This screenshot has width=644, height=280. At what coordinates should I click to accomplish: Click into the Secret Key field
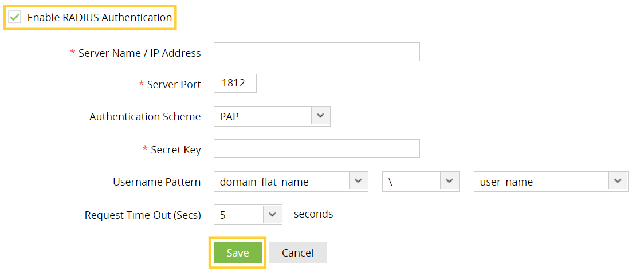[316, 149]
